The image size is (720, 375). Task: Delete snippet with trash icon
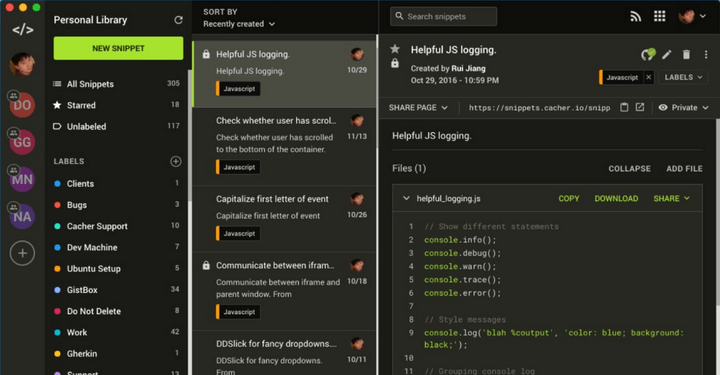click(686, 55)
